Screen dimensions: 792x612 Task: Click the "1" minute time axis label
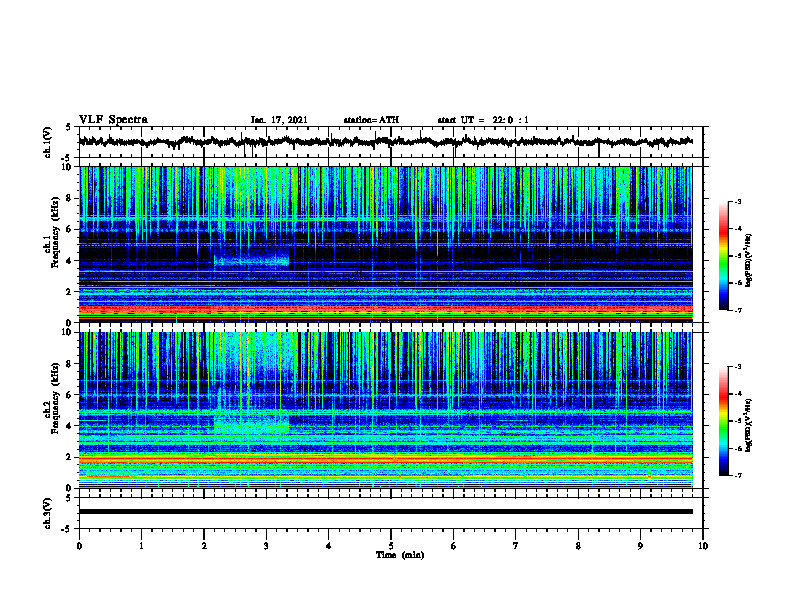pos(141,546)
